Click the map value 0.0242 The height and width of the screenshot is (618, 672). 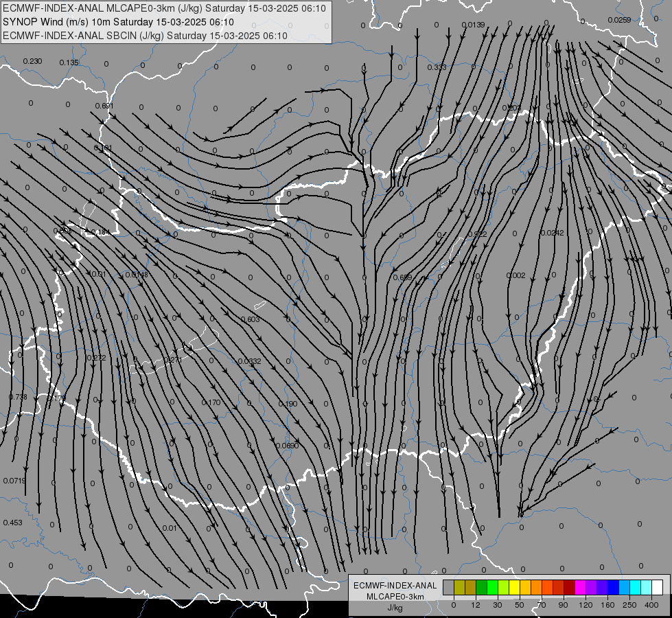(552, 233)
